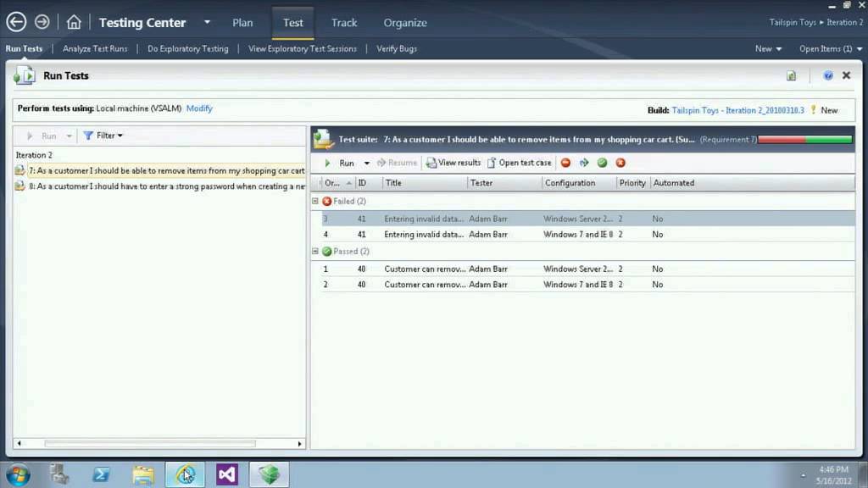The image size is (868, 488).
Task: Click the Resume button
Action: [397, 163]
